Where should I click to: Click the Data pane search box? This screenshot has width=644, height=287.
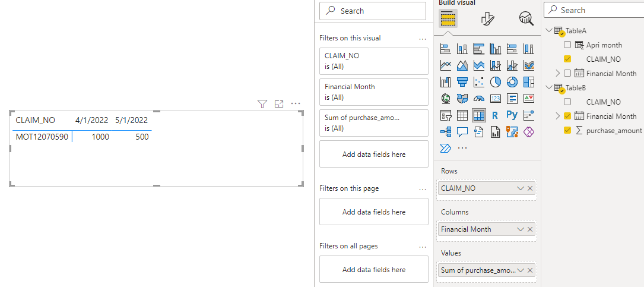coord(594,10)
